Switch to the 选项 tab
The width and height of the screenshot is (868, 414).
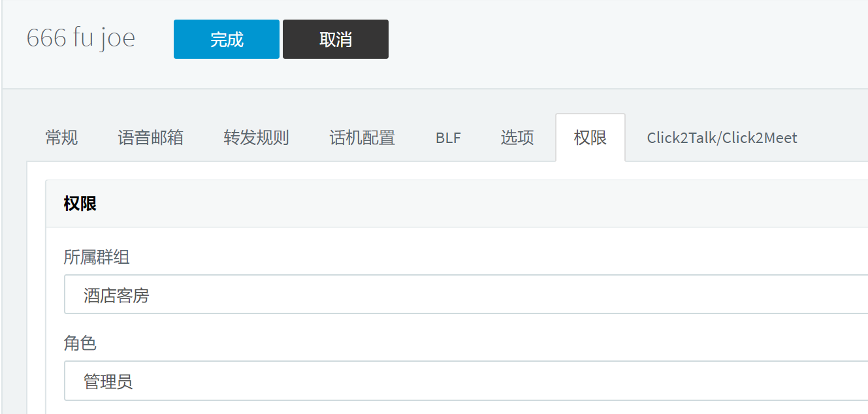(517, 138)
